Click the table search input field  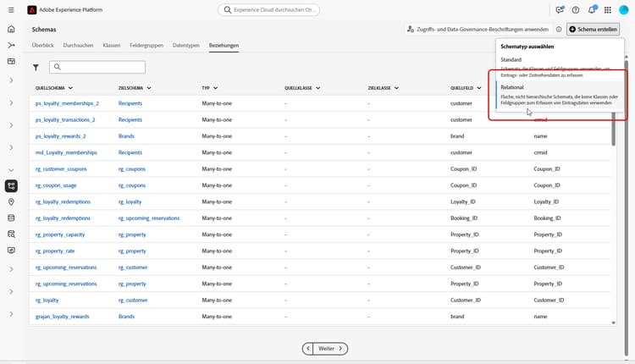point(97,67)
